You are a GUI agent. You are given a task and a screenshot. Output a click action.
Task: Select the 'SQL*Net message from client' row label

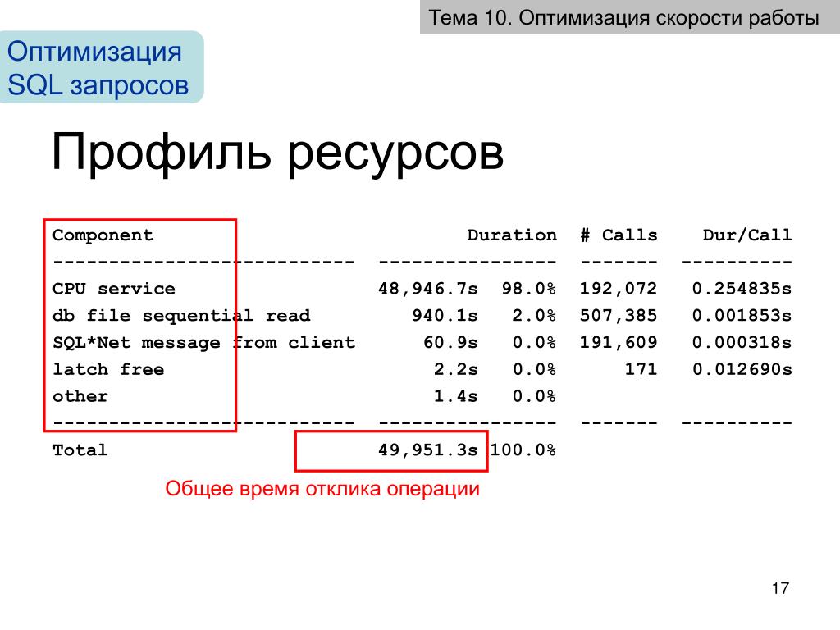coord(203,342)
